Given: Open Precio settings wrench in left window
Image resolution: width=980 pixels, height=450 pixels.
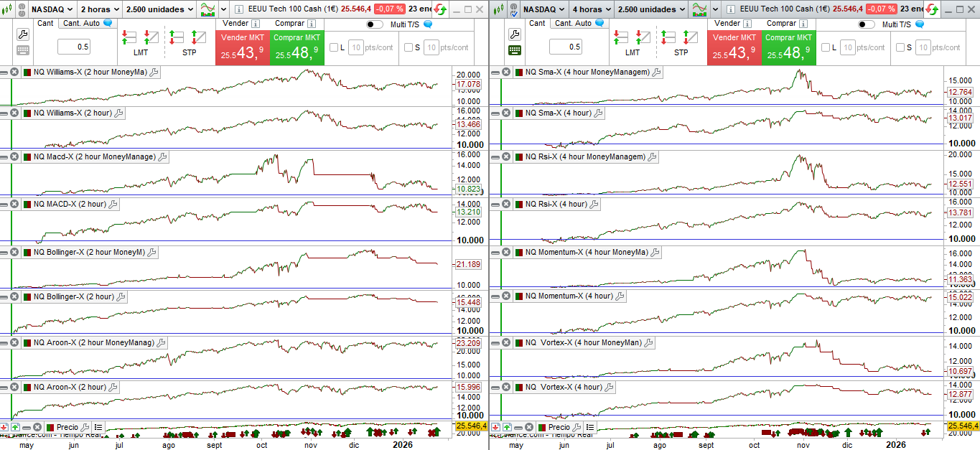Looking at the screenshot, I should [x=85, y=427].
